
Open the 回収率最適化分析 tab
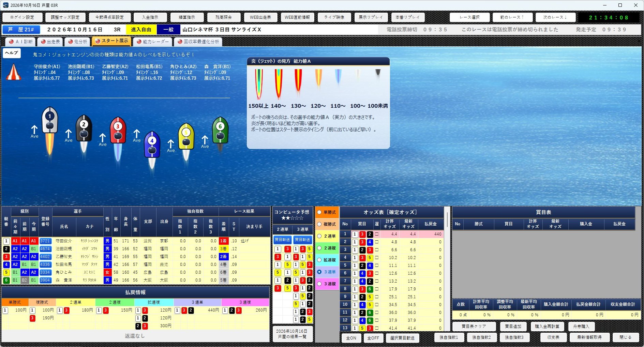(x=198, y=42)
